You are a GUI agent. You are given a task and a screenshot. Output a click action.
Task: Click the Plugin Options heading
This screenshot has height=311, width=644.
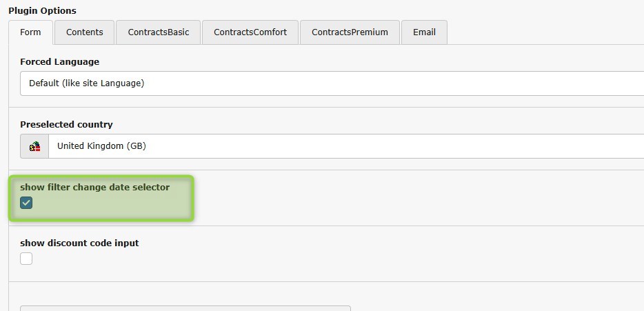pos(42,11)
